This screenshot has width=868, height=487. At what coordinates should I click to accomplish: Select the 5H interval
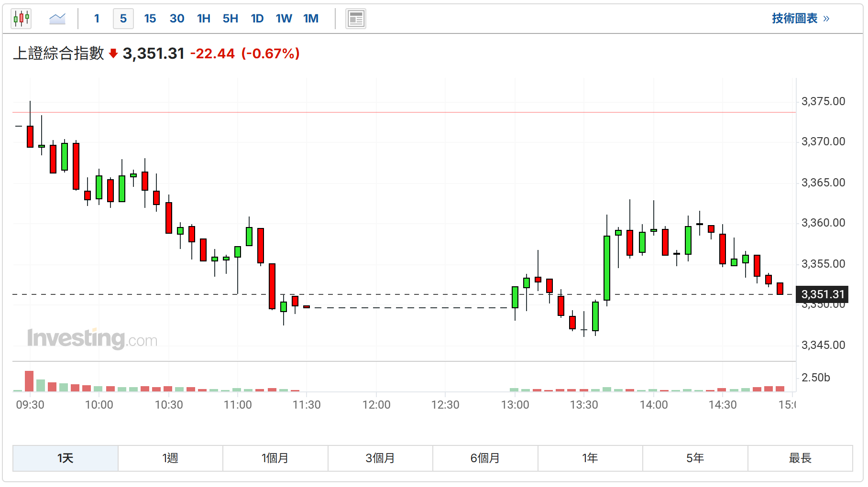click(231, 19)
